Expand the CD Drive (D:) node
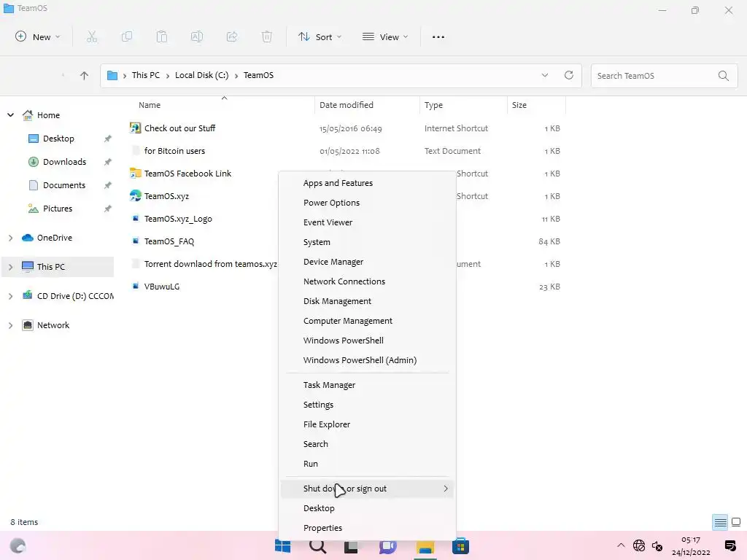 [10, 296]
